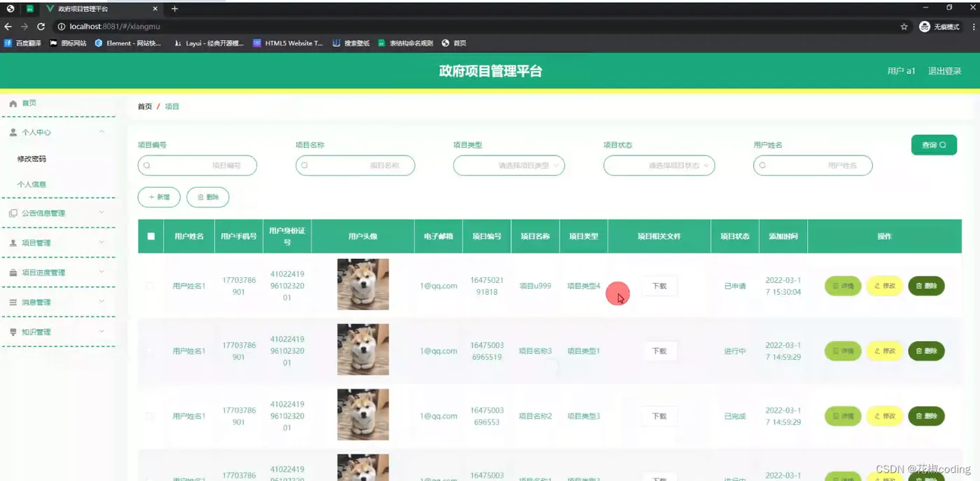Open the dog avatar in 项目名称3 row
The image size is (980, 481).
pos(363,349)
